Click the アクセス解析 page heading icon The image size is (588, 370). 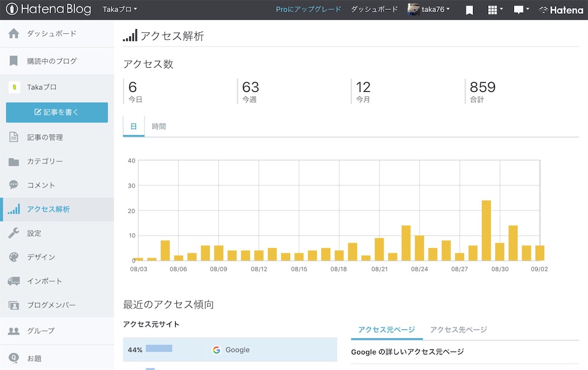click(x=130, y=36)
